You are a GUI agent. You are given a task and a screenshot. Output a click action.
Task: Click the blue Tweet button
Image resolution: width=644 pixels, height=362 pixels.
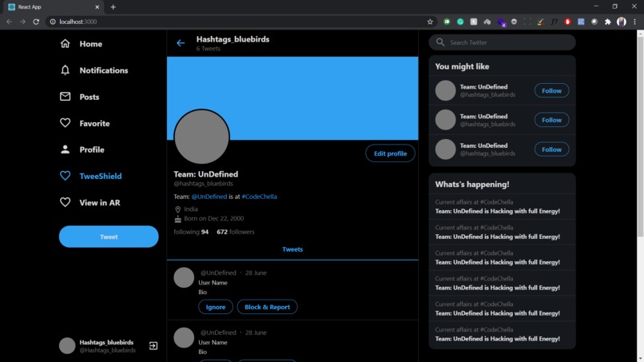[x=109, y=237]
